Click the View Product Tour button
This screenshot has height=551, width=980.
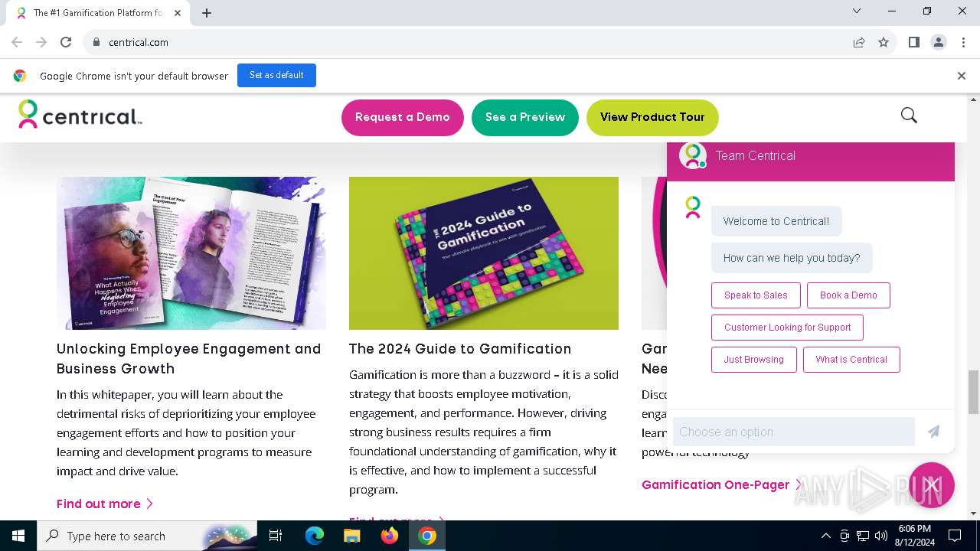pyautogui.click(x=652, y=117)
